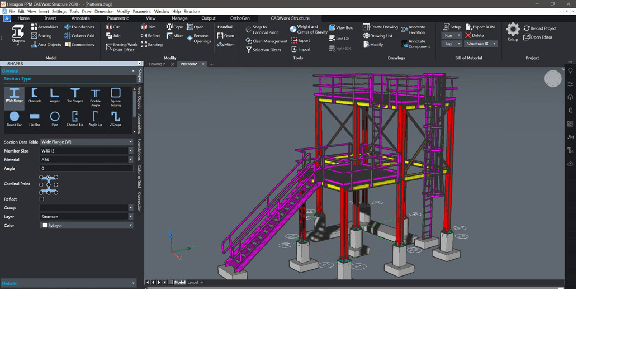644x362 pixels.
Task: Select the Angle Lip section type
Action: pos(95,118)
